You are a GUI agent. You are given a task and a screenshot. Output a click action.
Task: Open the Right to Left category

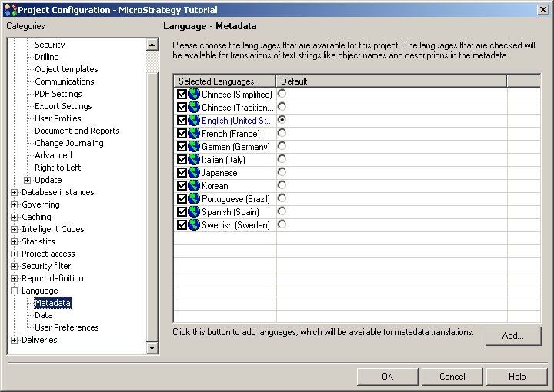[x=58, y=168]
